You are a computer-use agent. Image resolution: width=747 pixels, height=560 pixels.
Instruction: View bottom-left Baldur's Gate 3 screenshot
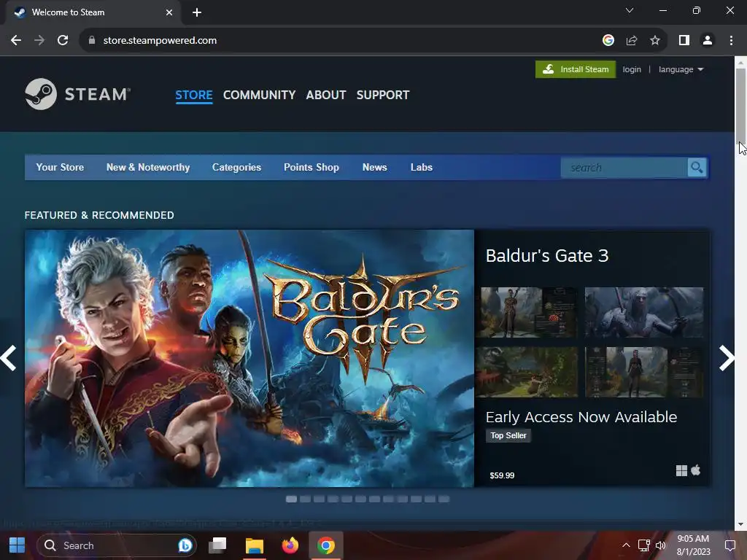point(529,372)
